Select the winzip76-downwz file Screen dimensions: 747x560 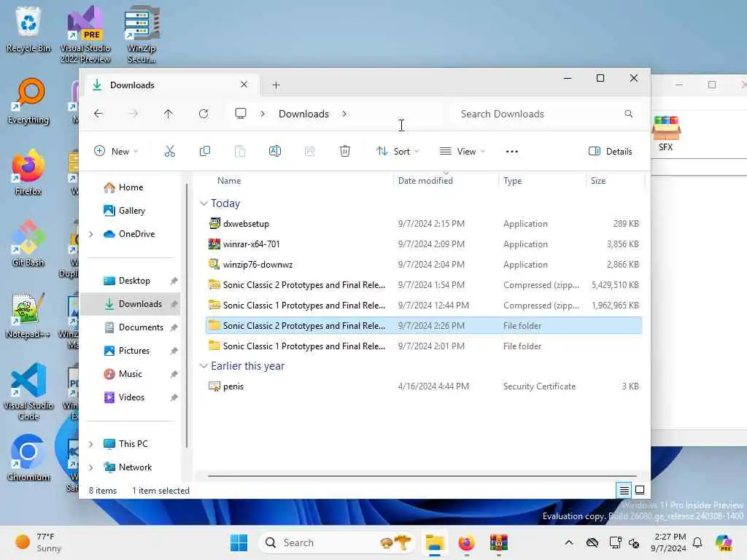424,265
